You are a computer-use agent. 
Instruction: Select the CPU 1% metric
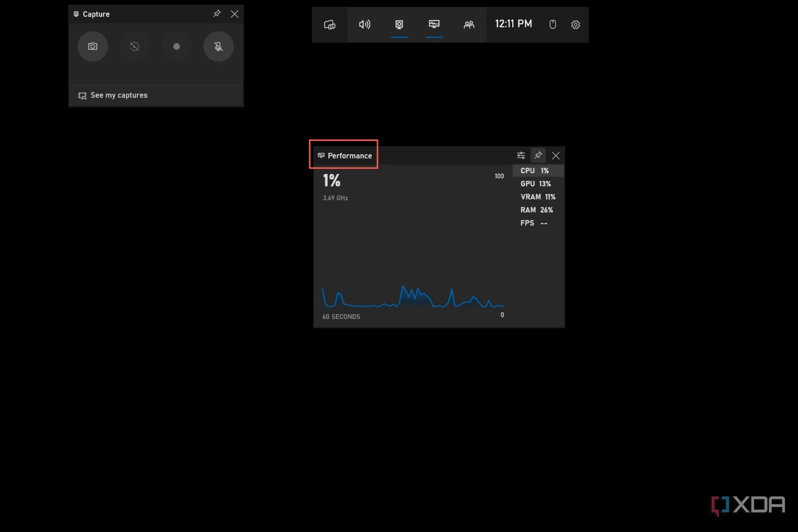[538, 171]
